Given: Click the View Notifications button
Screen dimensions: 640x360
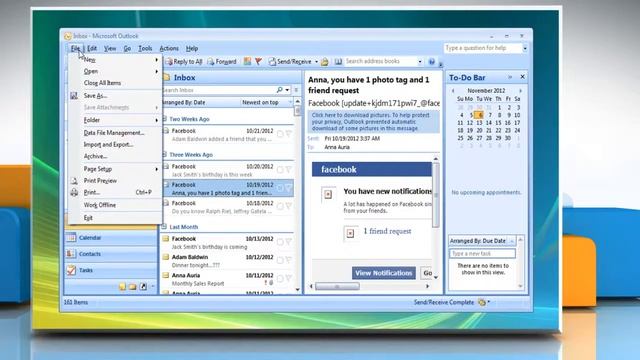Looking at the screenshot, I should point(384,273).
